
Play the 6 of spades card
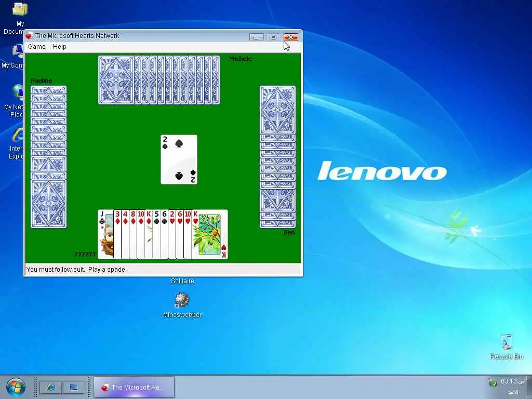(x=164, y=234)
